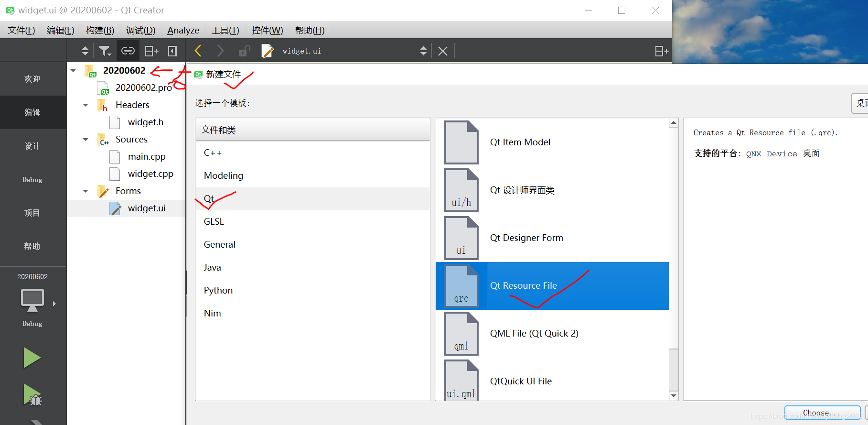Switch to the 帮助 help mode in the sidebar
Image resolution: width=868 pixels, height=425 pixels.
32,246
